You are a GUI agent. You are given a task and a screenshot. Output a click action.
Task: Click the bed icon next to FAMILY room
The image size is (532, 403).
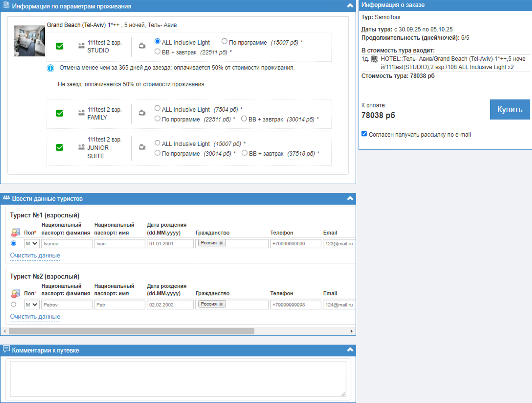click(x=81, y=113)
